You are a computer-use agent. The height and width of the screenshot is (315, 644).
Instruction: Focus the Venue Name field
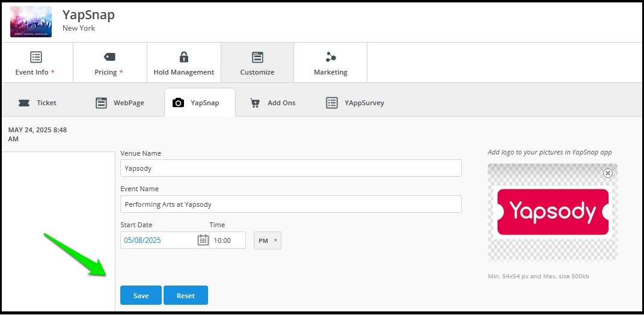coord(291,168)
